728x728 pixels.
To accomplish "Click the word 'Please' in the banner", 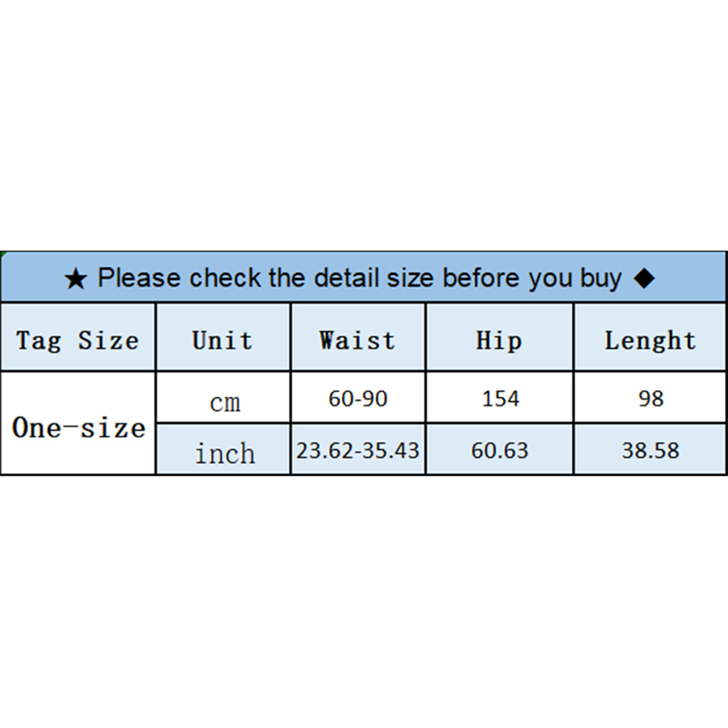I will [x=138, y=278].
